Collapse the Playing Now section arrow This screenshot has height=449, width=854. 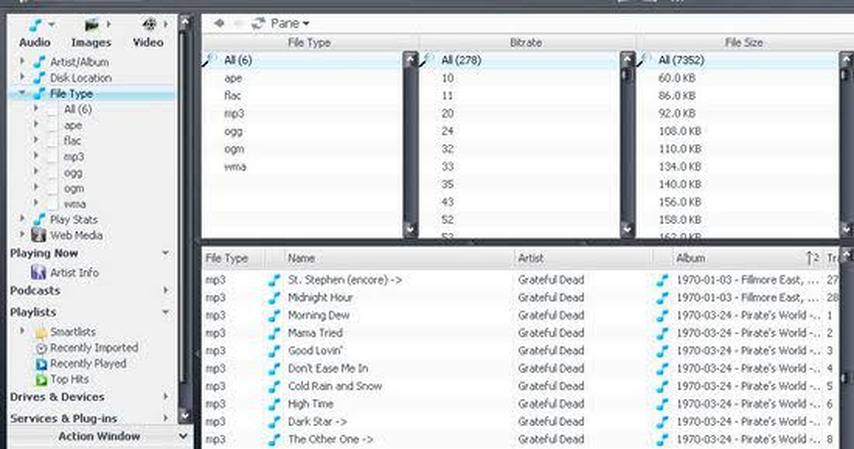pyautogui.click(x=166, y=253)
